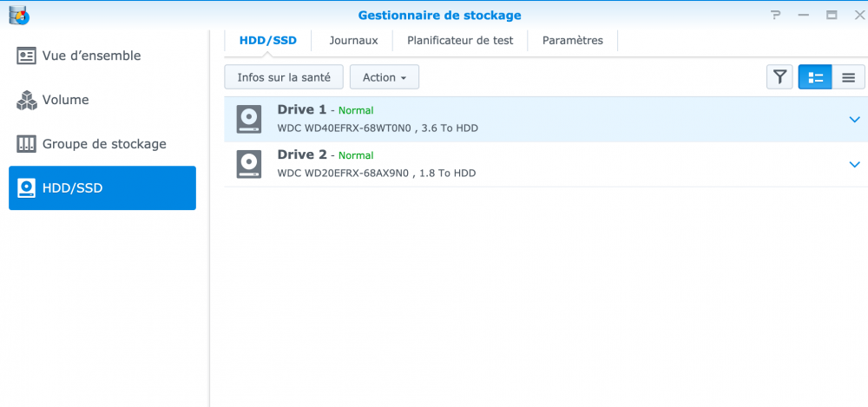Viewport: 868px width, 407px height.
Task: Switch to detailed card view
Action: (815, 77)
